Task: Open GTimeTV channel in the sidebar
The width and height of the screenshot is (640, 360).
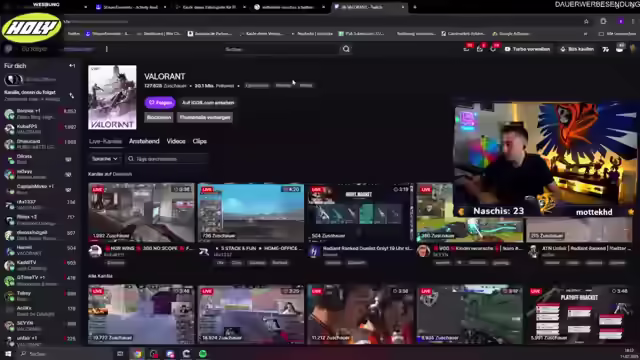Action: pyautogui.click(x=40, y=280)
